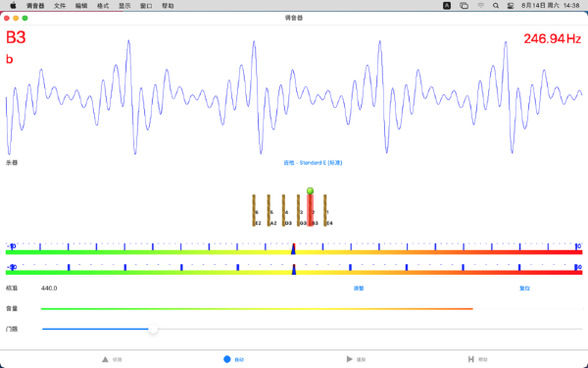Open the 格式 (Format) menu
Viewport: 588px width, 368px height.
[x=103, y=6]
